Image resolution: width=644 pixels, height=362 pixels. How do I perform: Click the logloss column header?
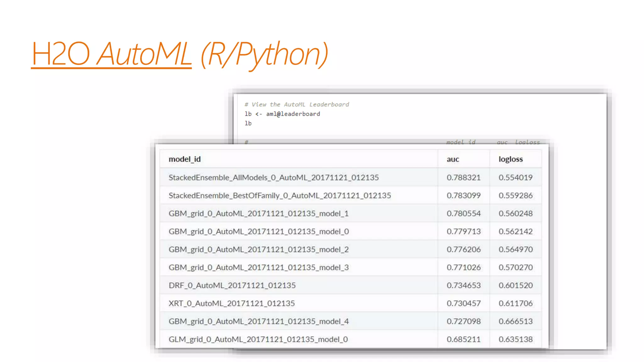click(x=511, y=159)
